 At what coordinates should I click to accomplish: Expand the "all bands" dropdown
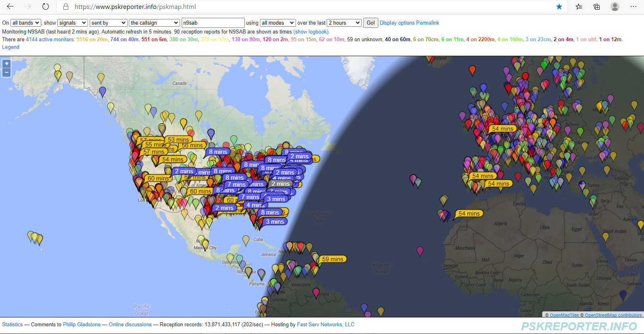26,23
